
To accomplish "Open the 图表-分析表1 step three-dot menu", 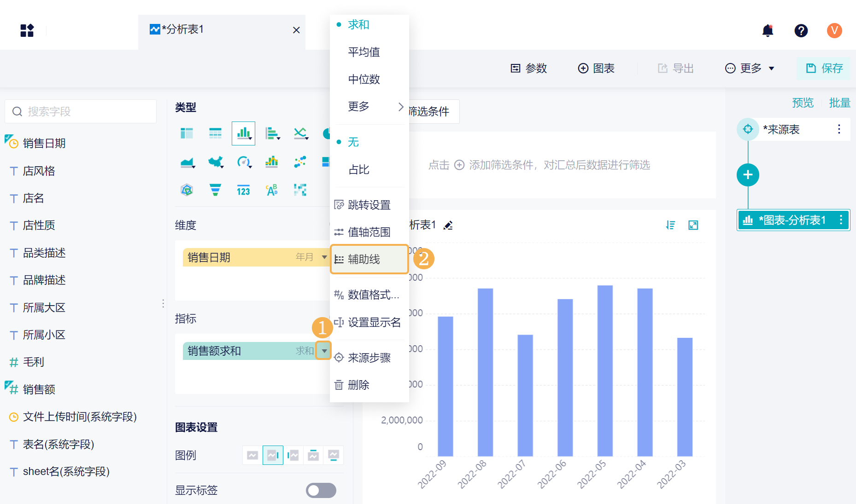I will [841, 220].
